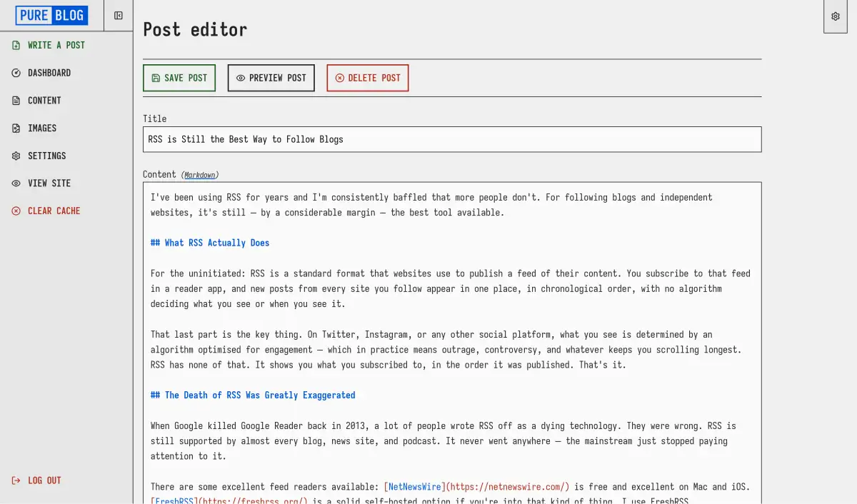The height and width of the screenshot is (504, 857).
Task: Save the post with the Save Post label
Action: coord(186,78)
